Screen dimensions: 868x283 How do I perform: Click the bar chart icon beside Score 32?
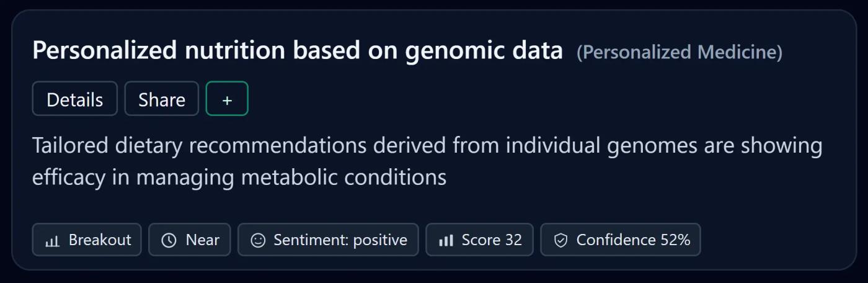pyautogui.click(x=446, y=241)
